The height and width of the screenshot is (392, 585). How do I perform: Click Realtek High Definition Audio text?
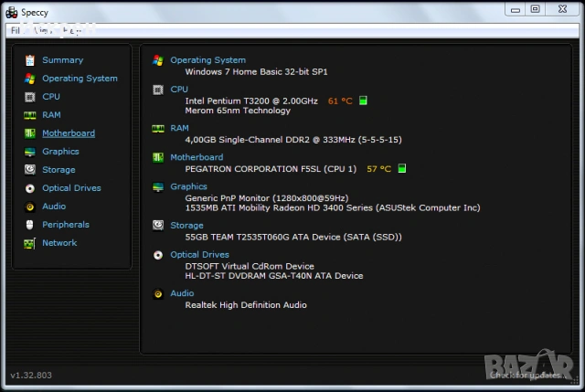tap(246, 304)
